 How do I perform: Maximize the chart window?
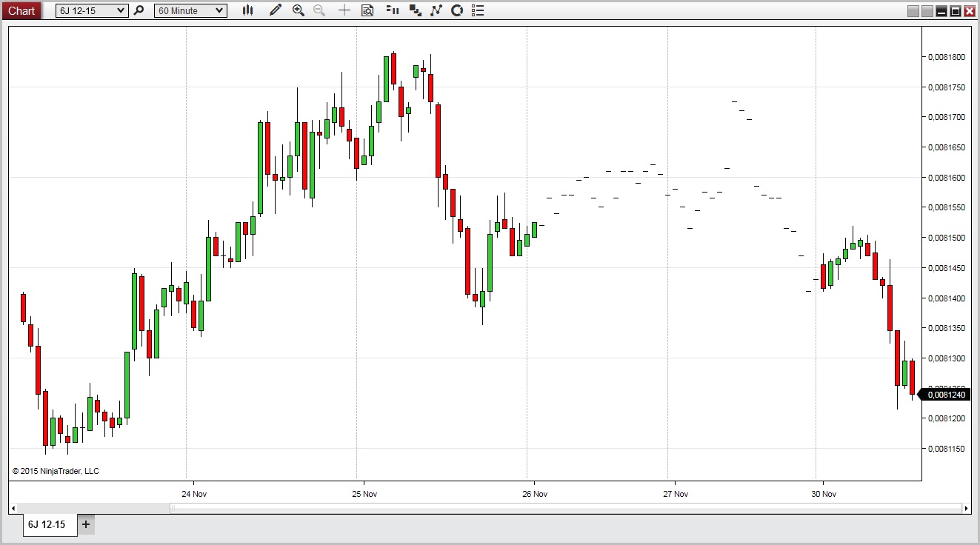coord(956,11)
